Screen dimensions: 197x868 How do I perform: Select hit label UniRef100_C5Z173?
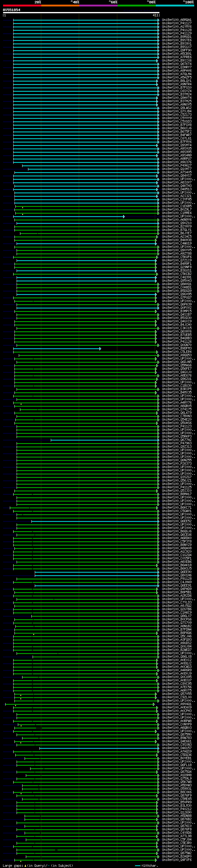pos(176,115)
